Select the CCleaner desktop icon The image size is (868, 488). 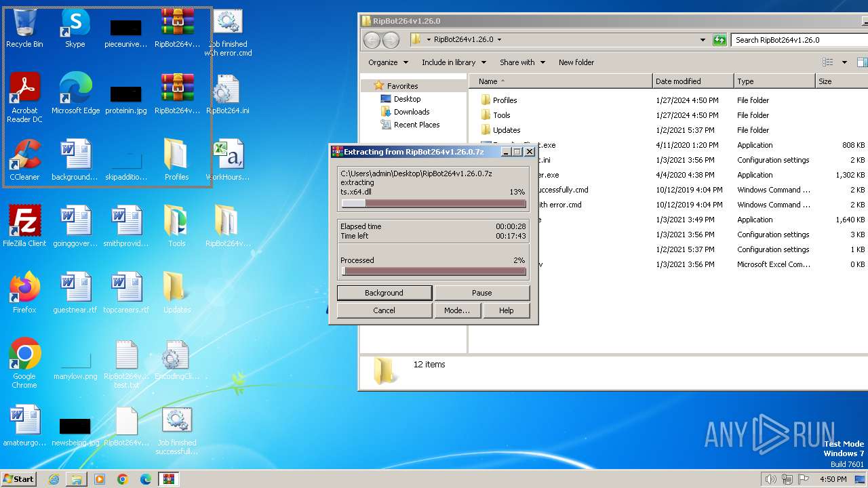coord(24,161)
